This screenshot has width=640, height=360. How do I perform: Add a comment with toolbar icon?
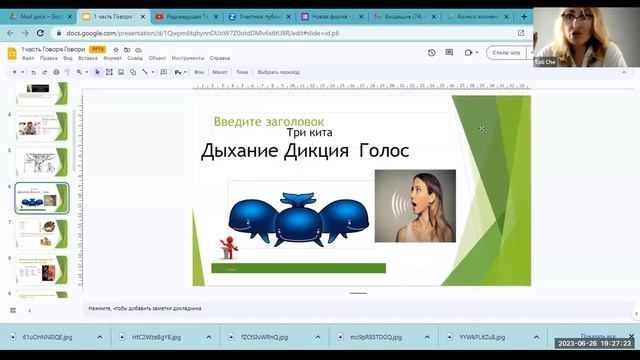coord(164,72)
